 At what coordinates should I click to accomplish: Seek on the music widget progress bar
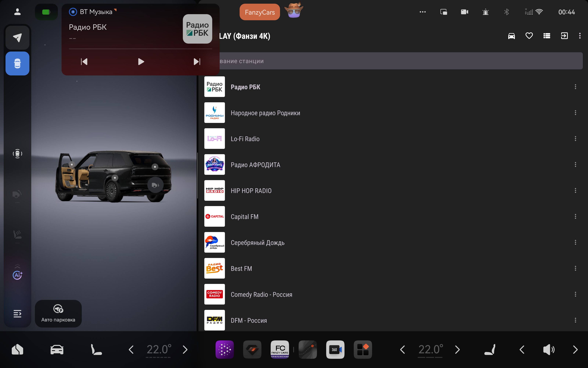(x=140, y=49)
